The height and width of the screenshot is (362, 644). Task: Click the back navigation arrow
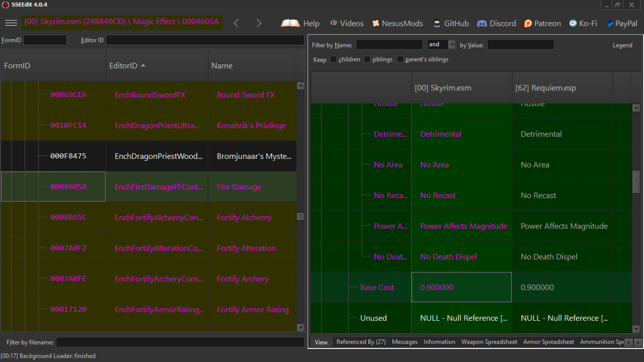click(236, 23)
